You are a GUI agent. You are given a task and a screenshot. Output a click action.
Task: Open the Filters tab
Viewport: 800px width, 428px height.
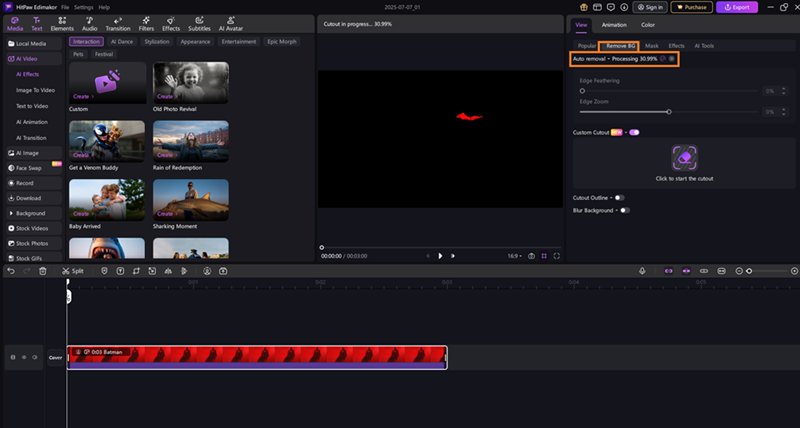click(146, 24)
